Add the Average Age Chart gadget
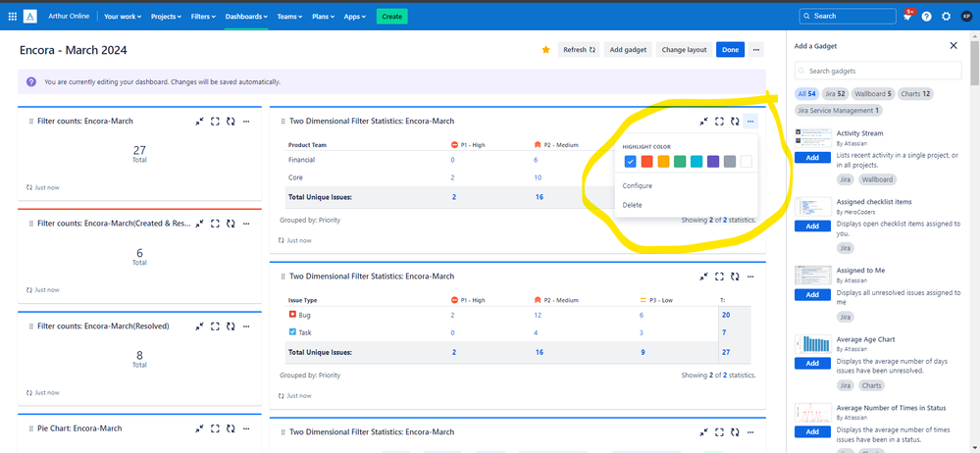 (x=812, y=363)
